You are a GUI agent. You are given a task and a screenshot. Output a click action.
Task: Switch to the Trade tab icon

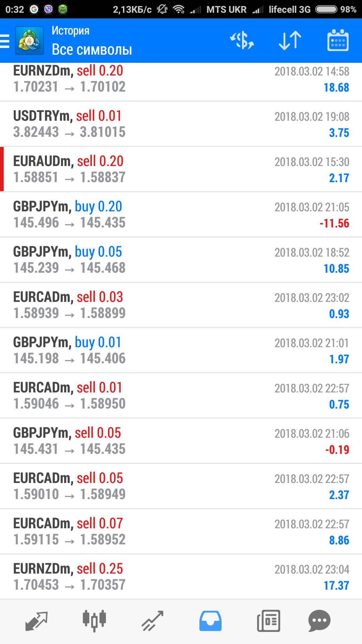tap(152, 621)
